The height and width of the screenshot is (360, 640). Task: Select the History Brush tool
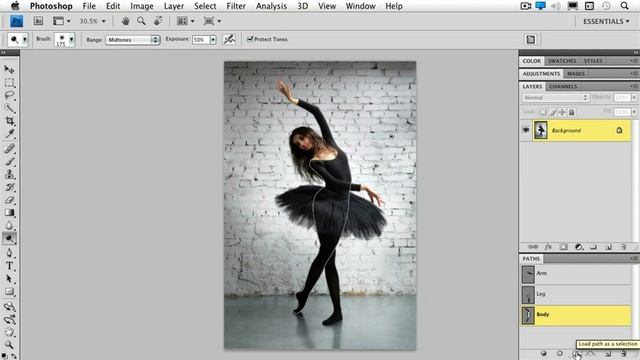point(9,187)
